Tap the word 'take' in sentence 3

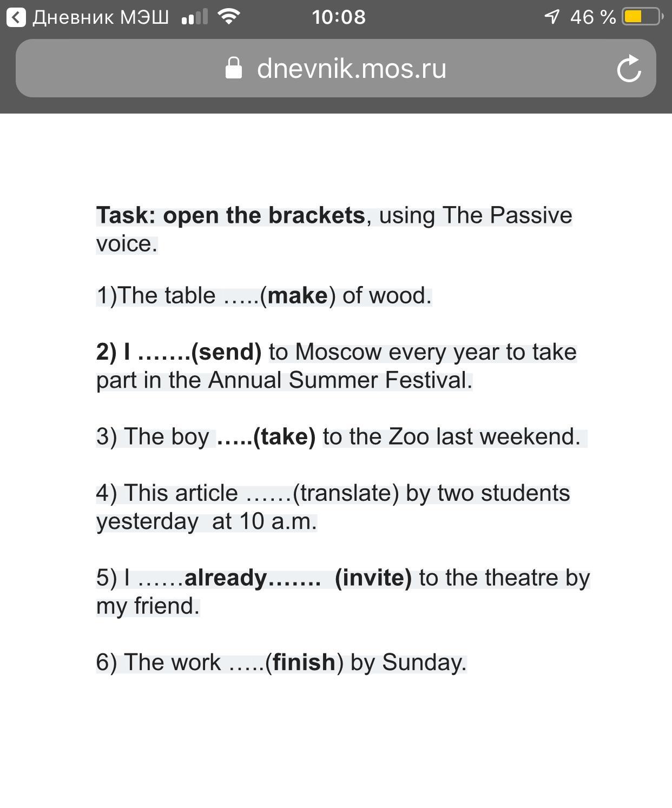coord(284,436)
